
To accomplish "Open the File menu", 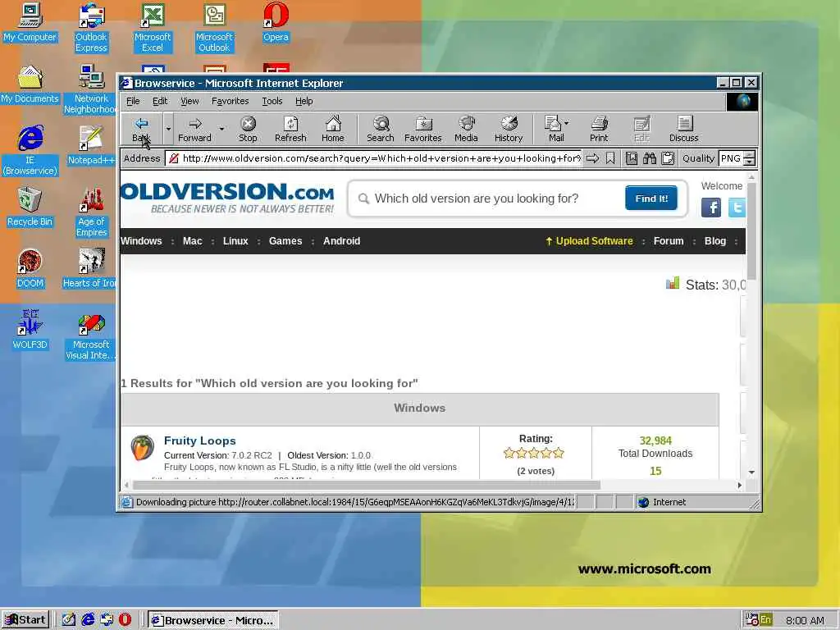I will tap(133, 101).
